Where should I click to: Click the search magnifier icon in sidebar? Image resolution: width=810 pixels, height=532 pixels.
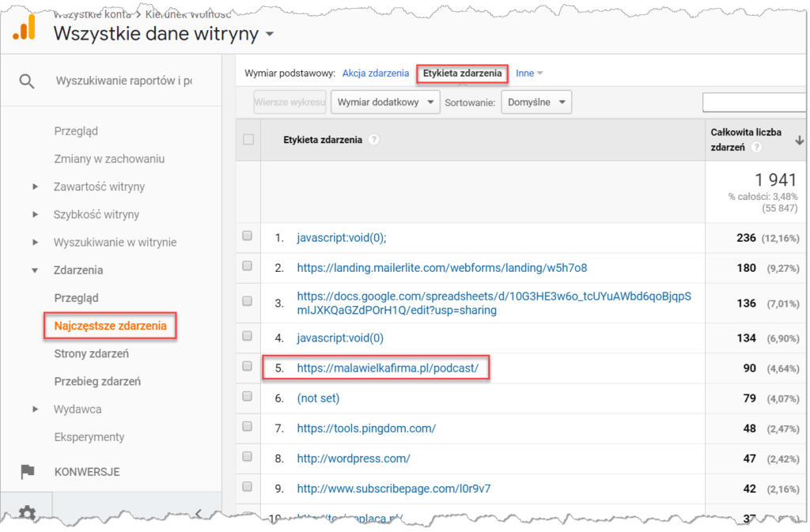click(27, 81)
